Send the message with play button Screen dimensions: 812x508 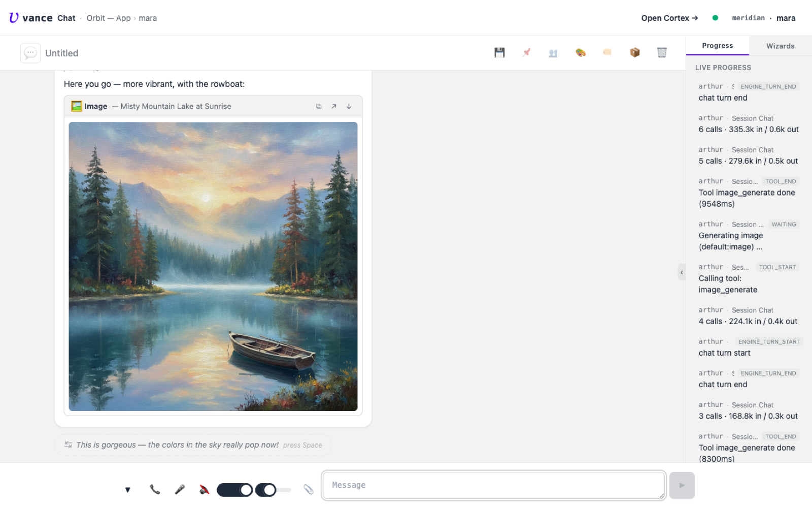pos(682,485)
